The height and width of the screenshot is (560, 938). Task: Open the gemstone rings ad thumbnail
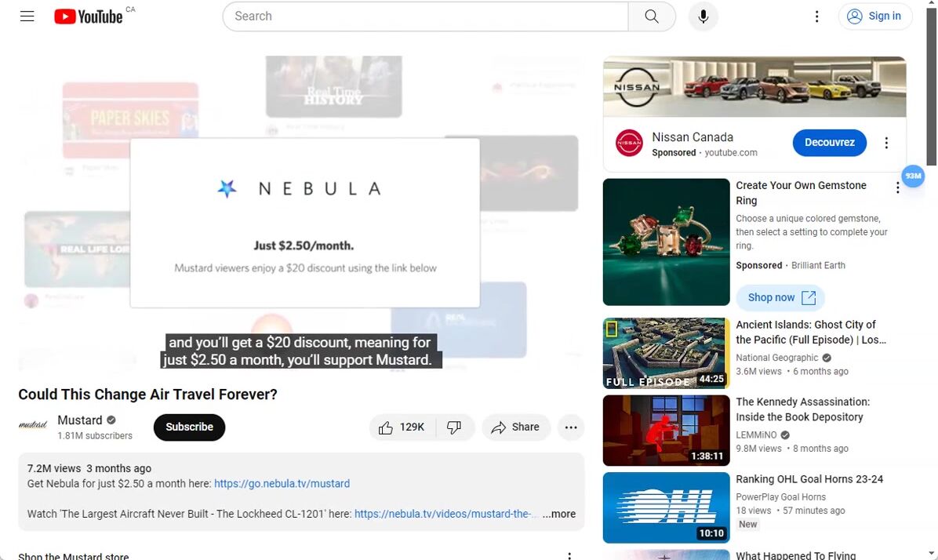667,242
